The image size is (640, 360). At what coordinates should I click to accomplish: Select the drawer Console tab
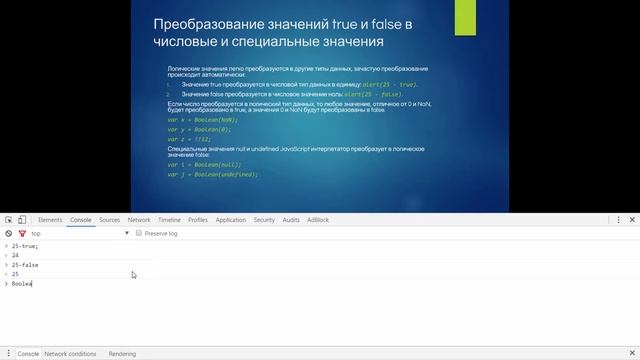coord(28,354)
